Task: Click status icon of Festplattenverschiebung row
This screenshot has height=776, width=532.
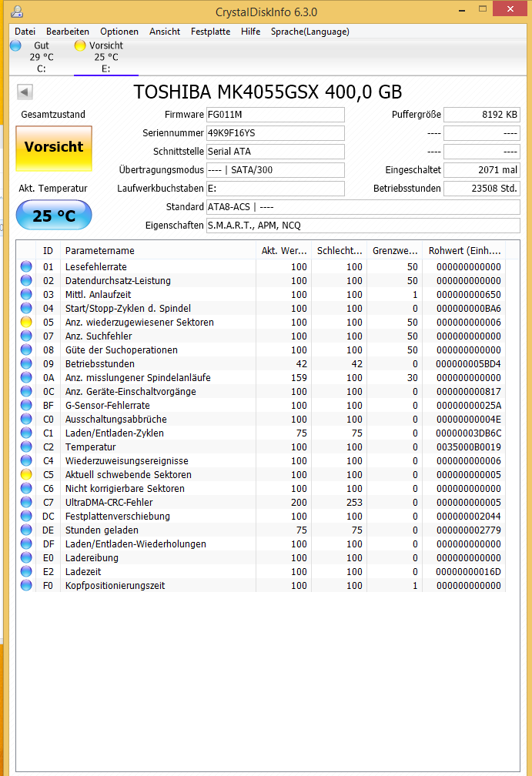Action: coord(26,516)
